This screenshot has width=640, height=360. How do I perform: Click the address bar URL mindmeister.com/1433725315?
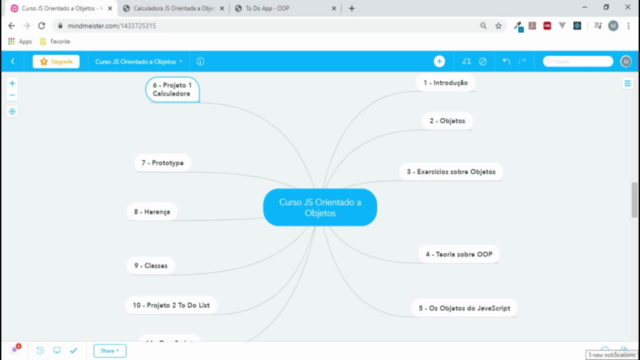click(112, 26)
